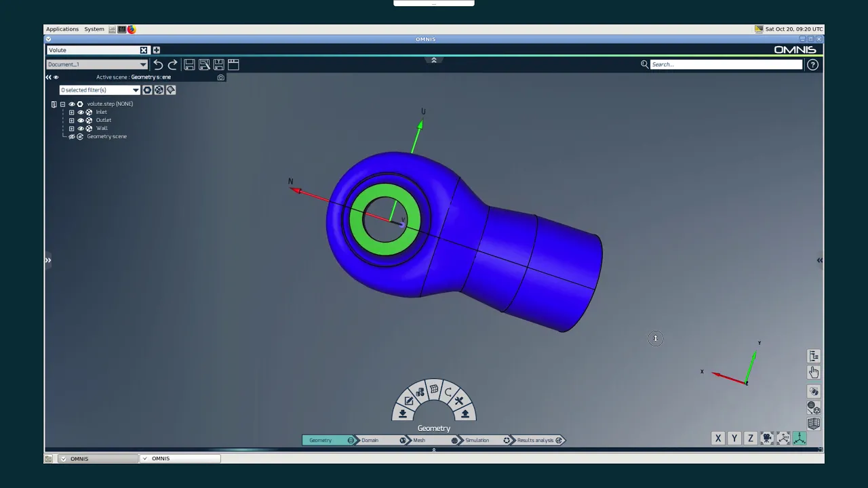Click the export upload arrow in radial menu
Viewport: 868px width, 488px height.
pyautogui.click(x=465, y=413)
